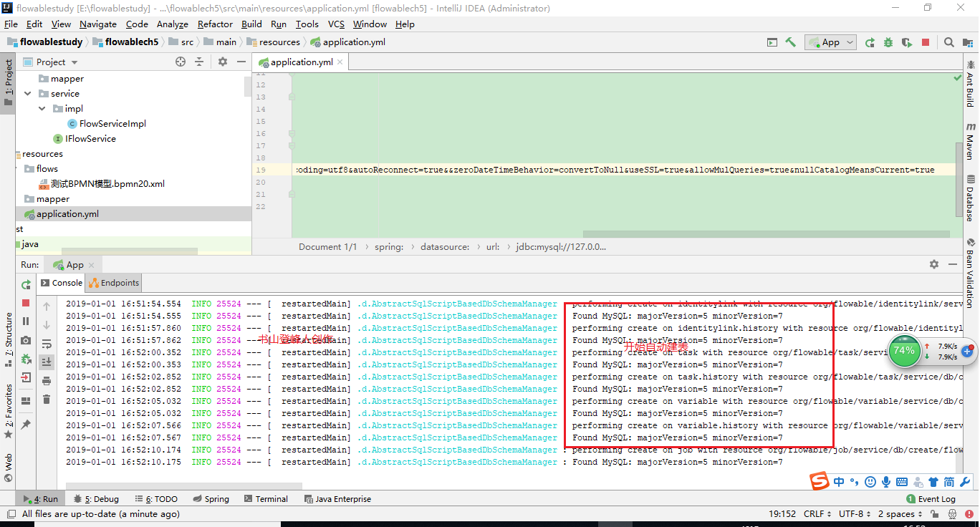Toggle file read-only lock icon in status bar
Screen dimensions: 980x527
(933, 514)
